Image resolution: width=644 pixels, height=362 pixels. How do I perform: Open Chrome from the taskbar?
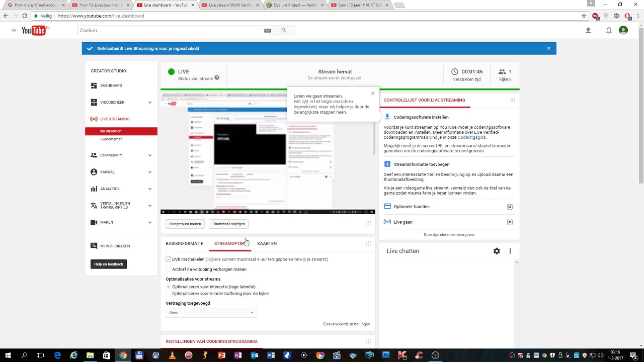(123, 355)
